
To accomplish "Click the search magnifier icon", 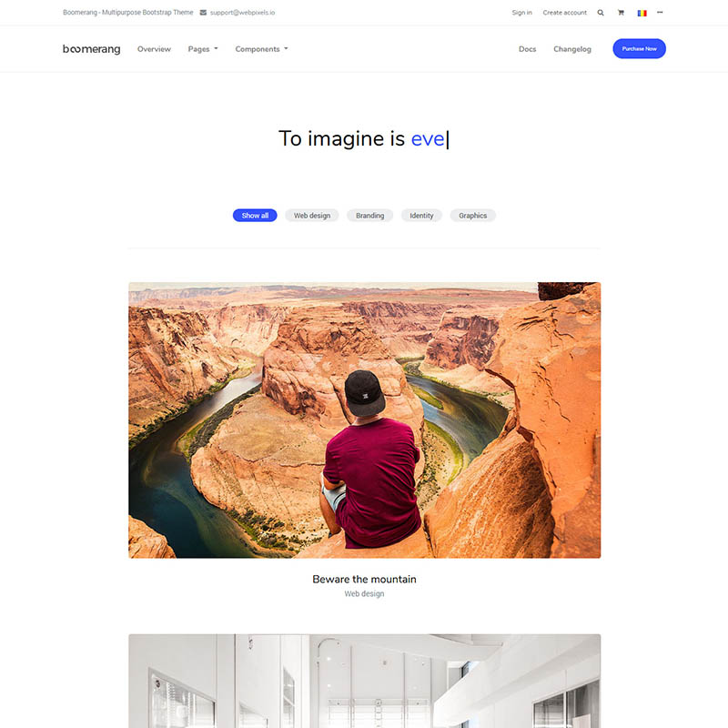I will click(601, 13).
